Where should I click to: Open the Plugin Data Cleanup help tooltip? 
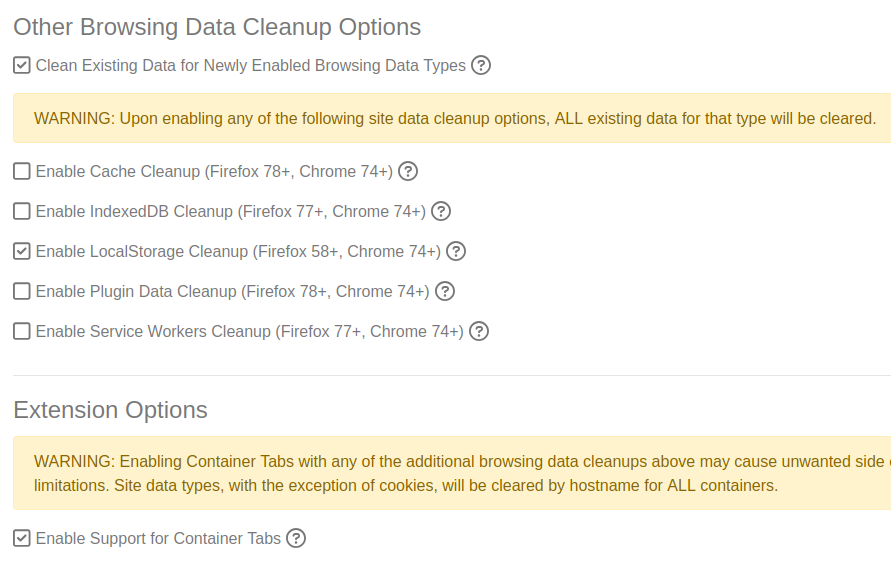445,291
